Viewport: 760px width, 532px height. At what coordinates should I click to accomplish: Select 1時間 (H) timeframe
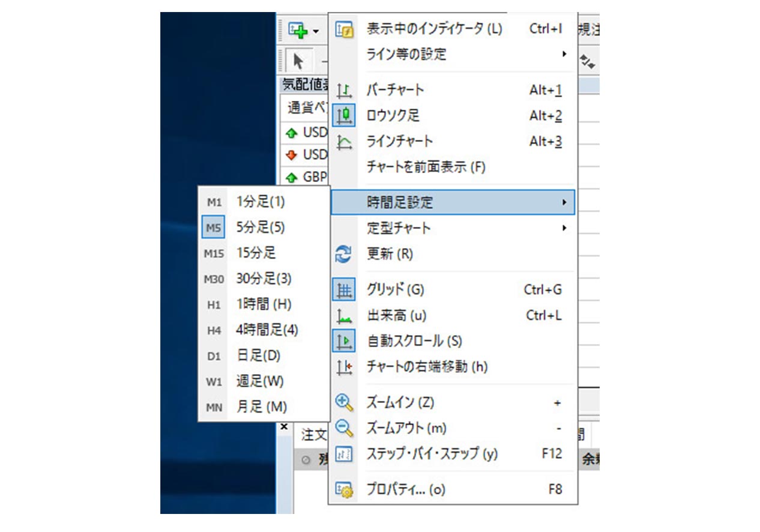[264, 304]
